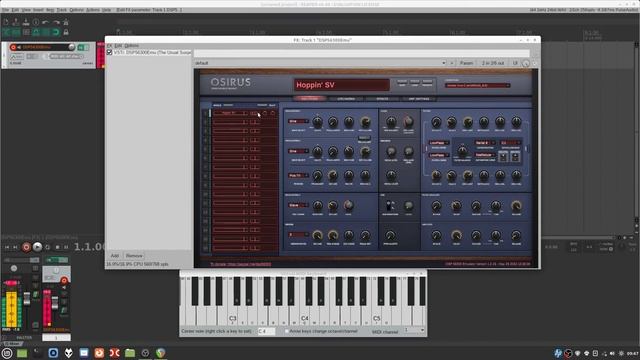Open Filter 1 LowPass mode dropdown
This screenshot has width=640, height=360.
click(439, 143)
